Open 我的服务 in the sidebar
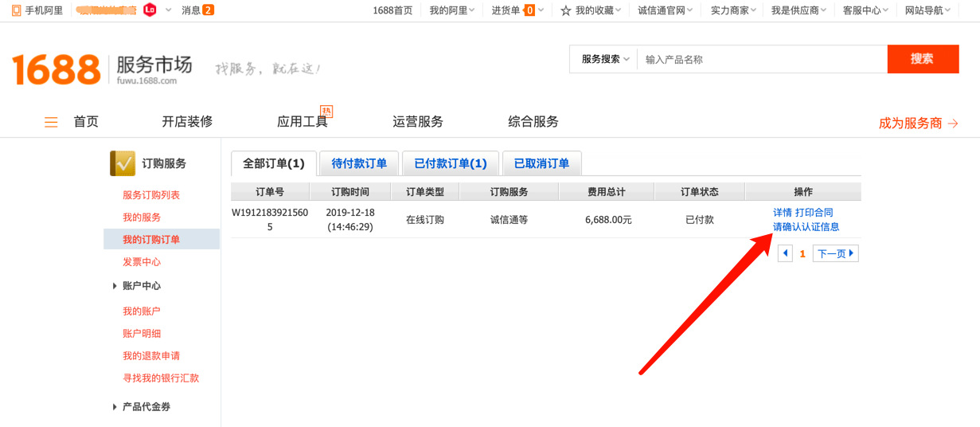This screenshot has width=980, height=427. [142, 217]
